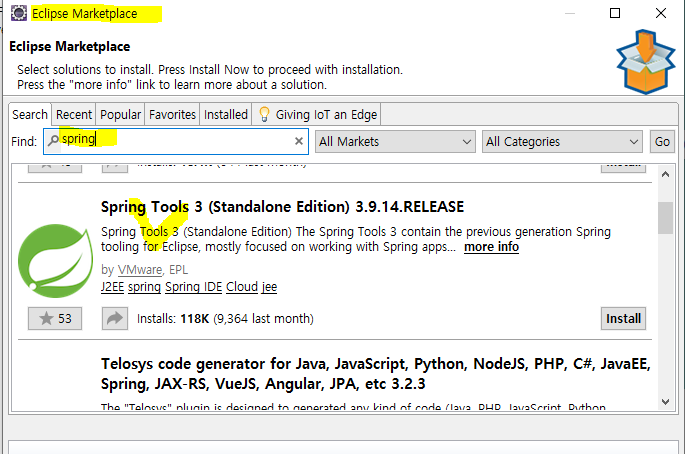Click in the Find search input field
685x454 pixels.
tap(176, 141)
